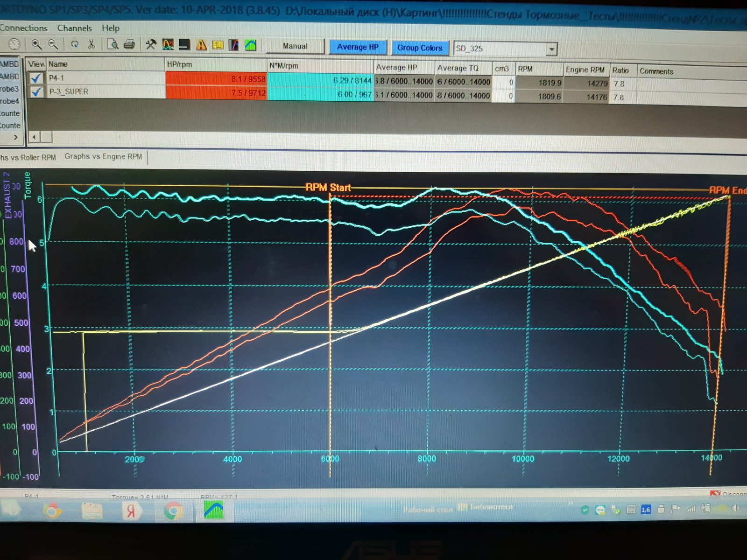Switch to Graphs vs Engine RPM tab
This screenshot has width=747, height=560.
(103, 156)
